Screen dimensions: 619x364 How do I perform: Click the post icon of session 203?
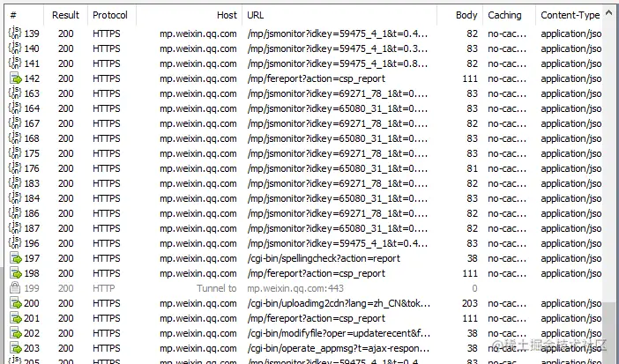click(15, 349)
